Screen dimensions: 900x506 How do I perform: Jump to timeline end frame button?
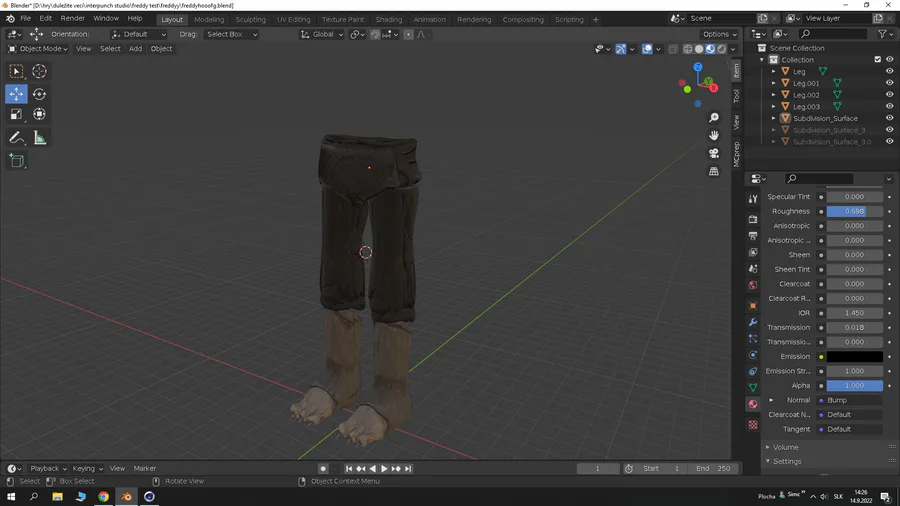tap(408, 469)
